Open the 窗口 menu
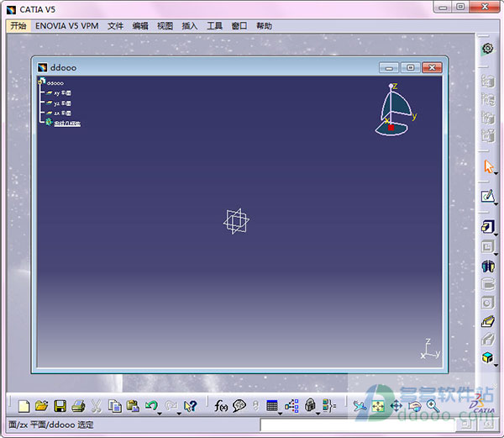The width and height of the screenshot is (504, 438). click(x=239, y=26)
